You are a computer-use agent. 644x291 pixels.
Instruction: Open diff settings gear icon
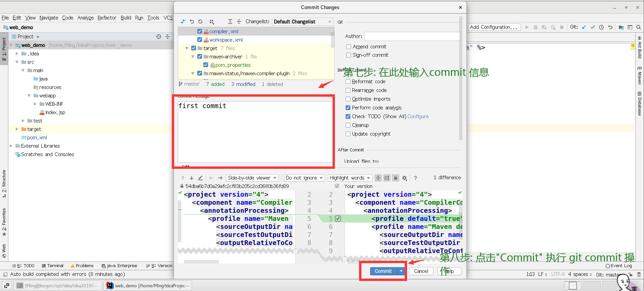pos(405,178)
